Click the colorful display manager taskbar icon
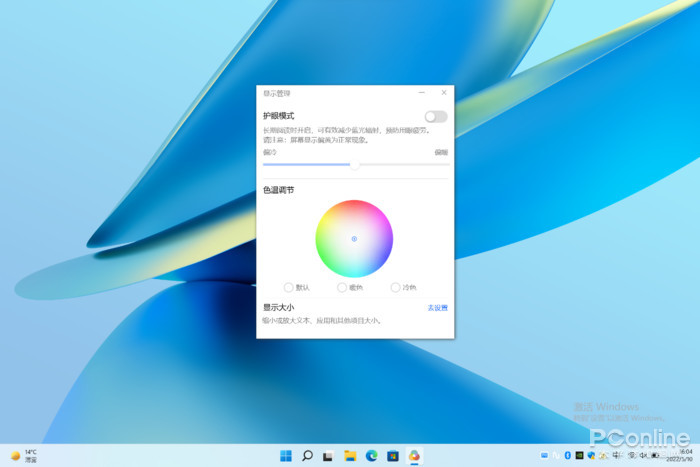 point(414,456)
